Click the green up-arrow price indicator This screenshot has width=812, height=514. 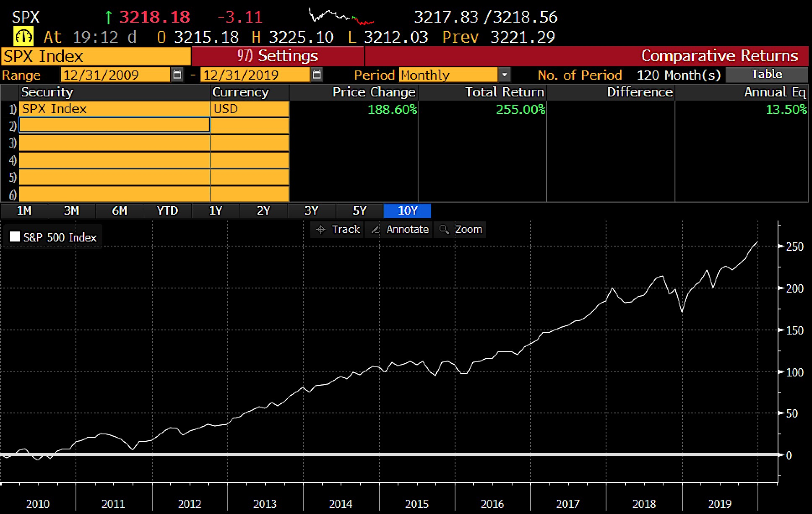pos(109,17)
